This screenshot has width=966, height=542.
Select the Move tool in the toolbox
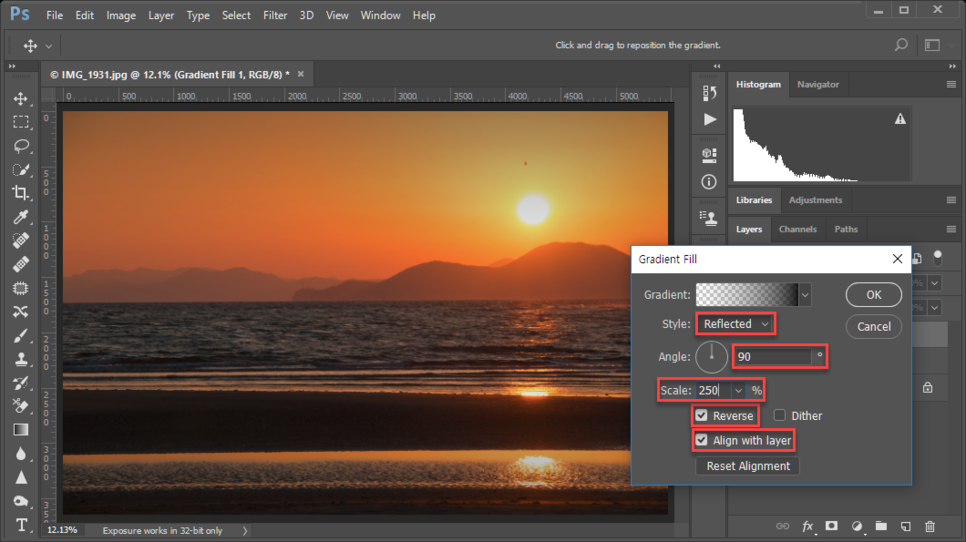click(21, 99)
